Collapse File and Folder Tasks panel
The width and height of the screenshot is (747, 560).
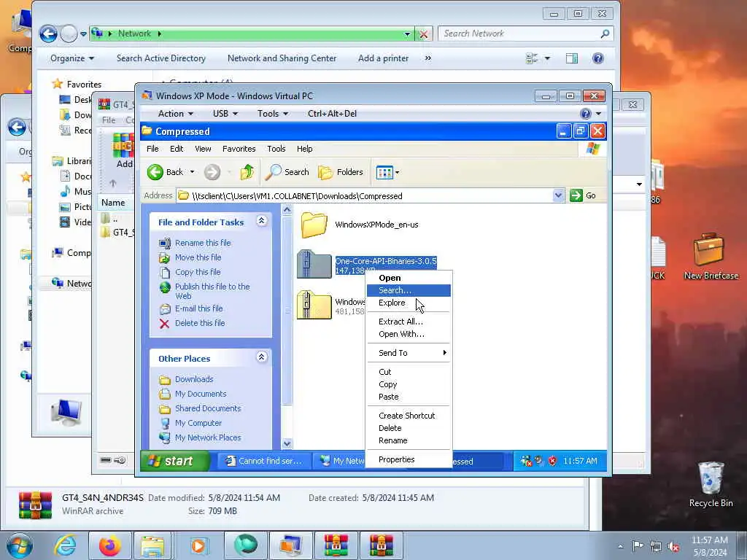pos(262,220)
